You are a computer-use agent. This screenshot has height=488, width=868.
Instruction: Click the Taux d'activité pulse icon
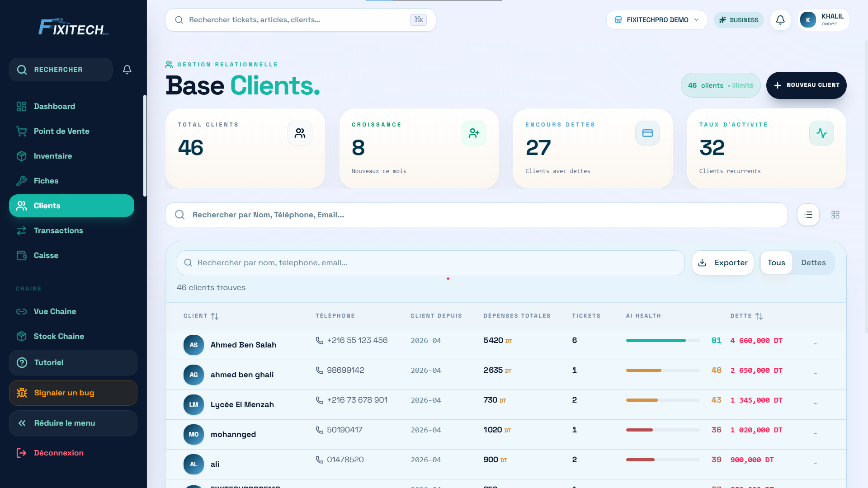point(821,133)
